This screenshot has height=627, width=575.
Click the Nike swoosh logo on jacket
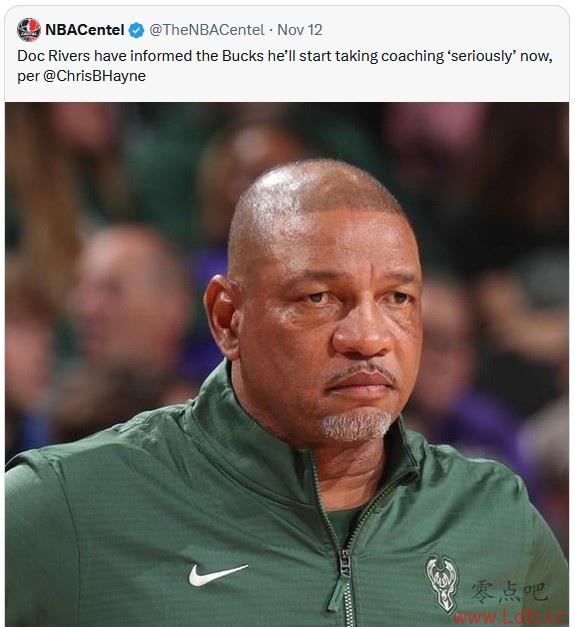point(218,575)
